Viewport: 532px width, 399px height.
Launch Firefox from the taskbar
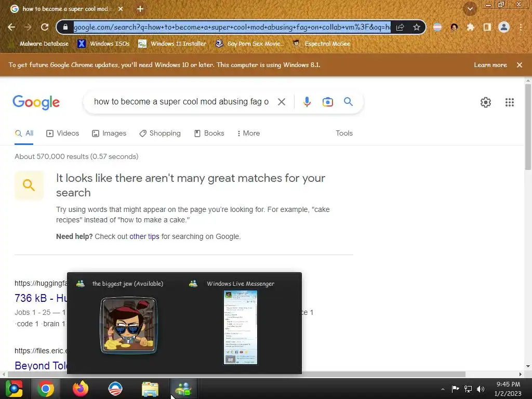[x=81, y=389]
